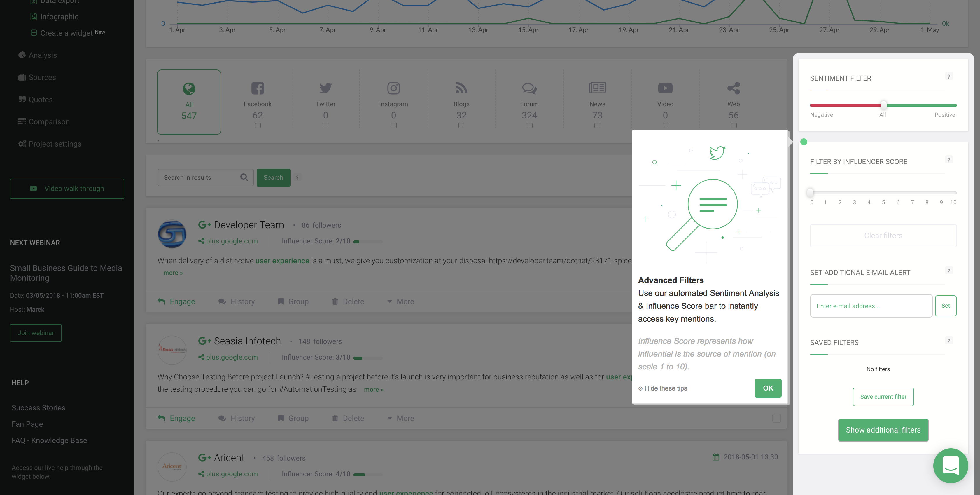980x495 pixels.
Task: Check the Web source checkbox
Action: (734, 125)
